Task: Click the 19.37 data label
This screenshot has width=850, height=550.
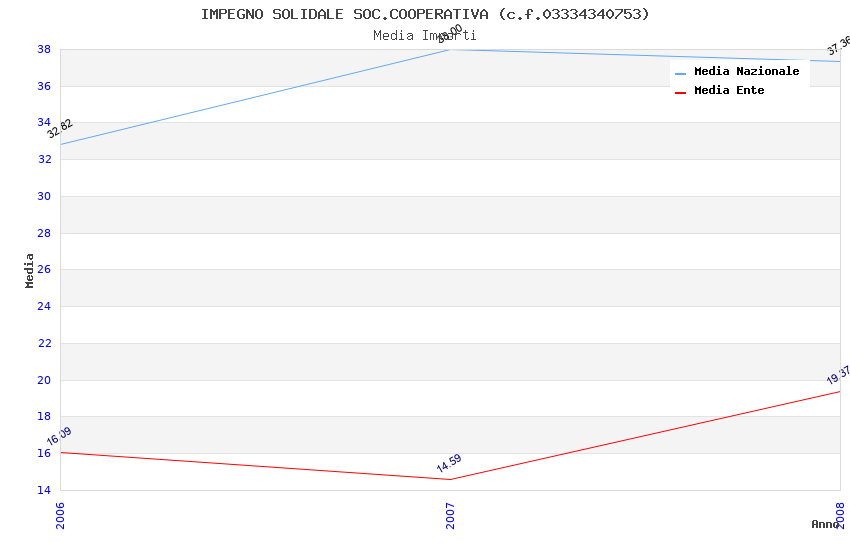Action: tap(838, 375)
